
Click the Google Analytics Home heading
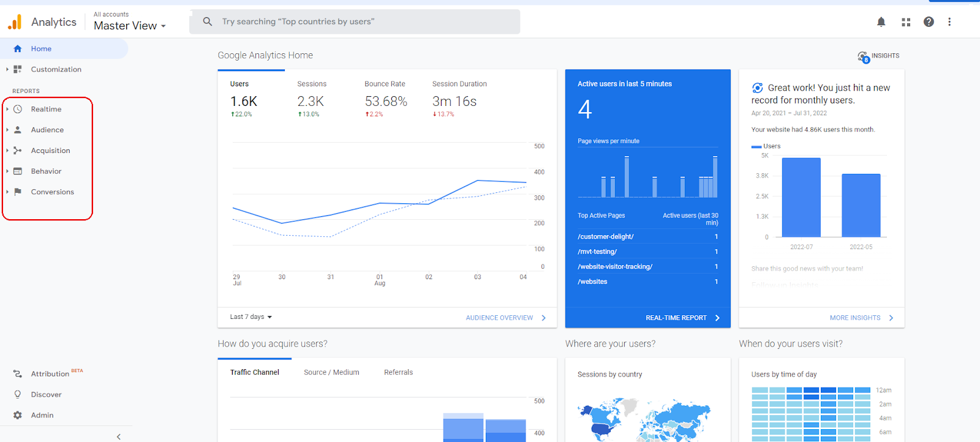point(265,56)
